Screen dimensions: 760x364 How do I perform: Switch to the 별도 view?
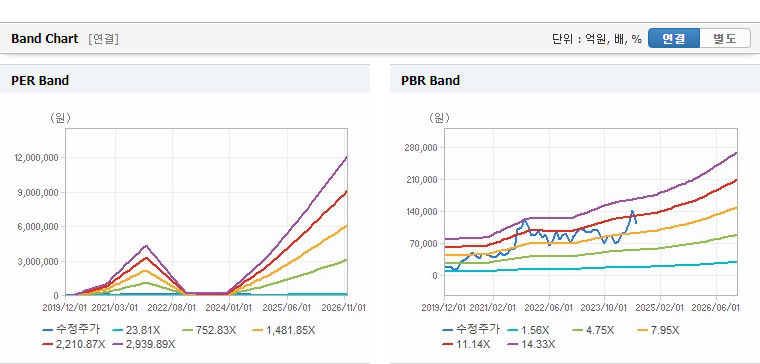725,38
